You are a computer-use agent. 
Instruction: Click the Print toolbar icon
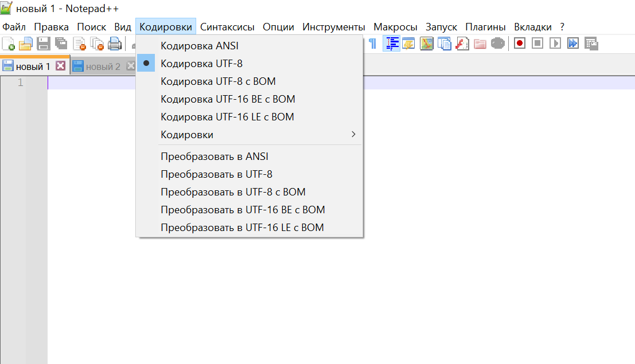click(x=115, y=44)
